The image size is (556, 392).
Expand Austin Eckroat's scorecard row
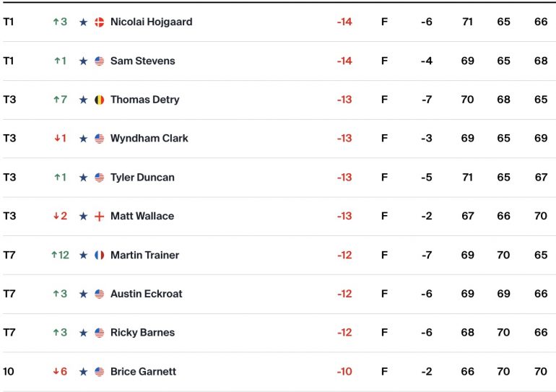[278, 294]
